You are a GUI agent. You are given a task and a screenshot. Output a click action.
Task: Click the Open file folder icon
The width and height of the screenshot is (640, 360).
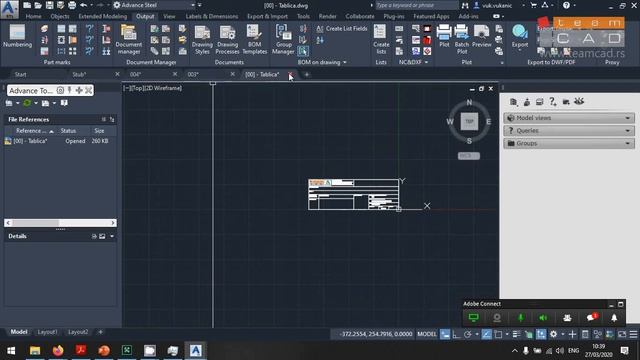(38, 5)
